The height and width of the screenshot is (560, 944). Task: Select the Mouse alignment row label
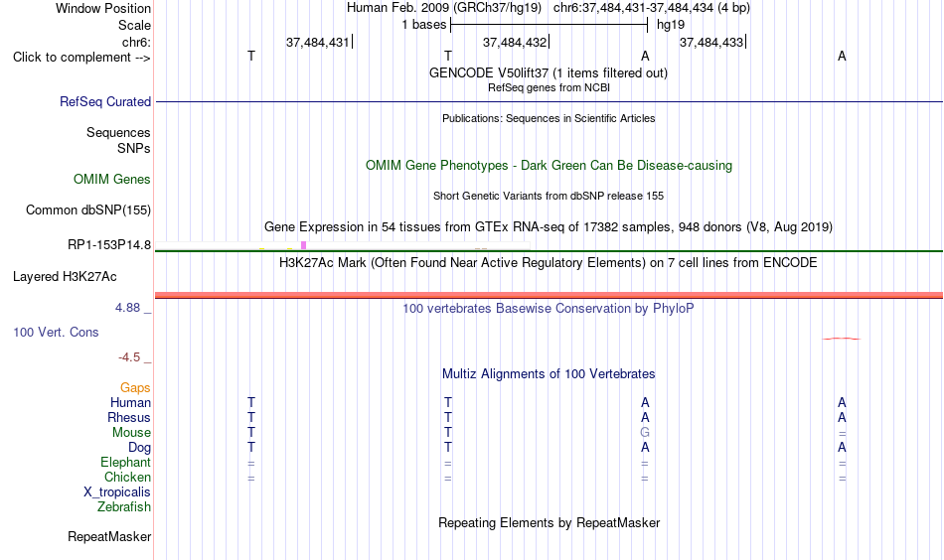click(x=131, y=433)
